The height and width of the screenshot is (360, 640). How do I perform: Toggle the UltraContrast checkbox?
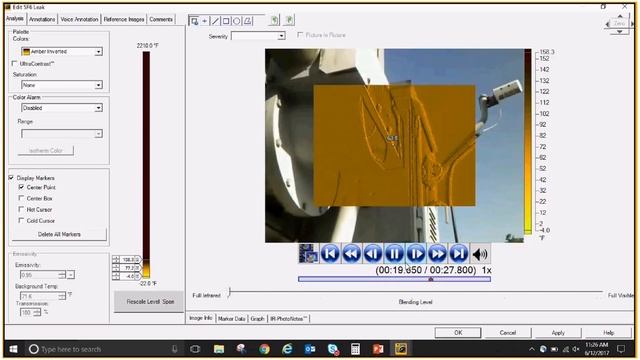(x=14, y=63)
